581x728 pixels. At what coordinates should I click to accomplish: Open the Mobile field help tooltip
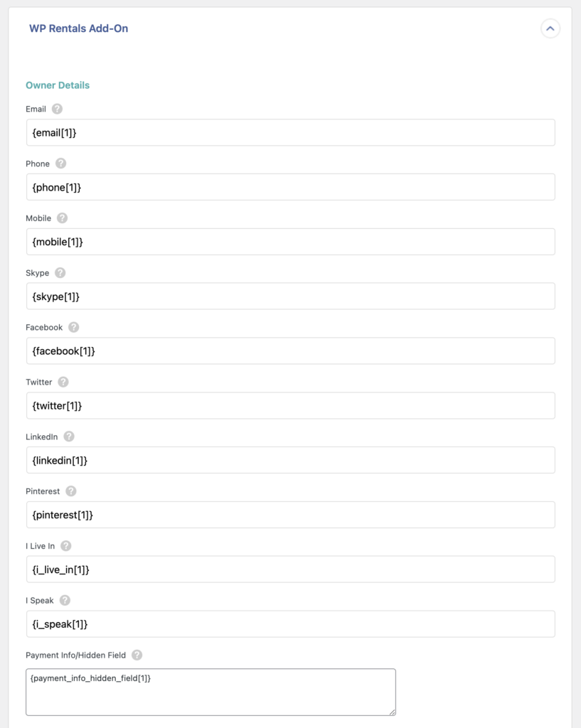click(63, 218)
